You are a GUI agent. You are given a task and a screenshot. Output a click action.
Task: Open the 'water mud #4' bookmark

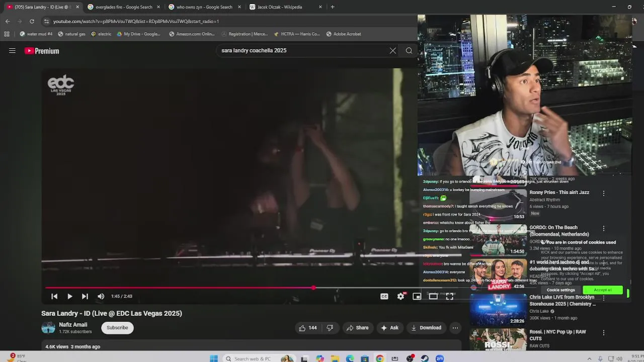36,34
